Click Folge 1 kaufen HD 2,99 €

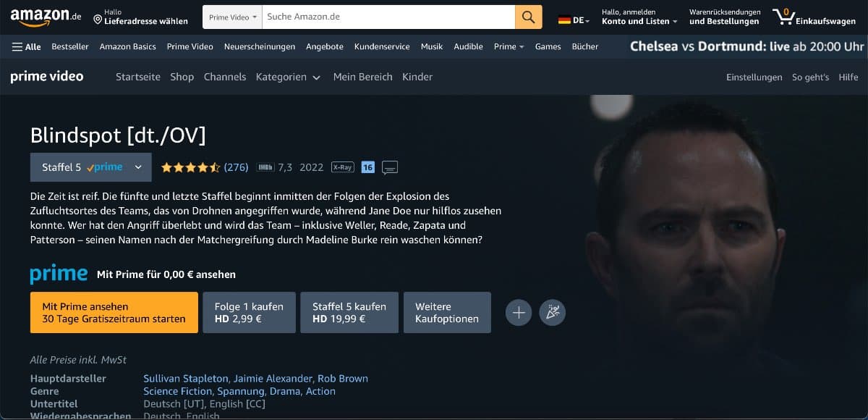tap(249, 313)
